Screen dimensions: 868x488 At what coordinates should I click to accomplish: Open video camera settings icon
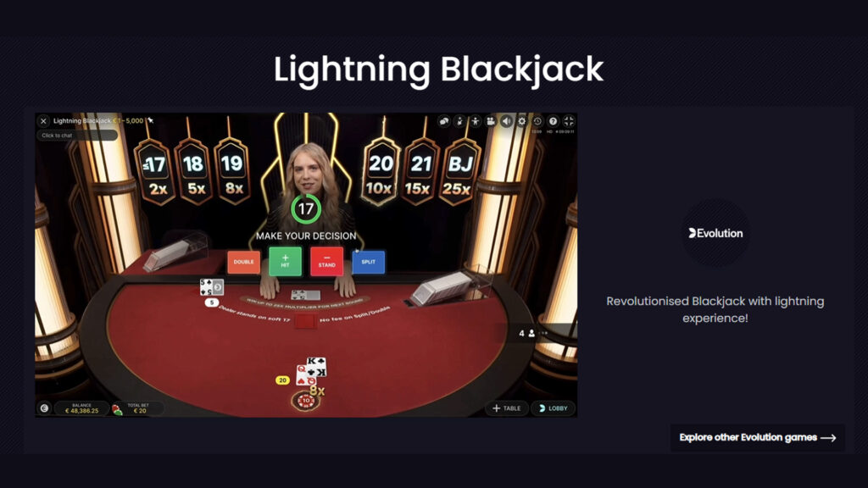[491, 121]
